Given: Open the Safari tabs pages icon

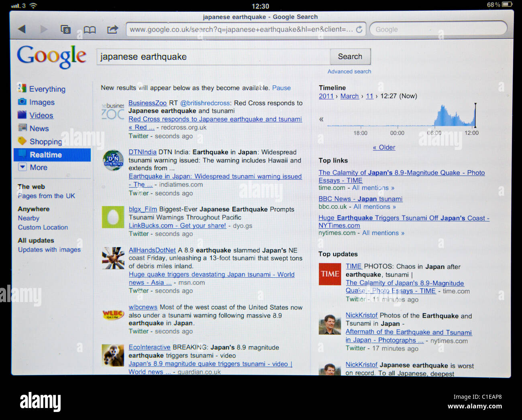Looking at the screenshot, I should (65, 29).
